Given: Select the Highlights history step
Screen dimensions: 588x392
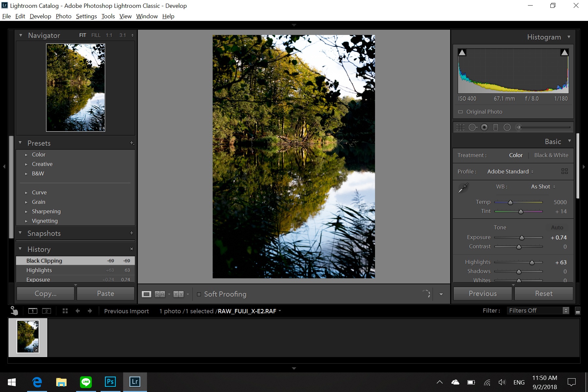Looking at the screenshot, I should coord(75,270).
